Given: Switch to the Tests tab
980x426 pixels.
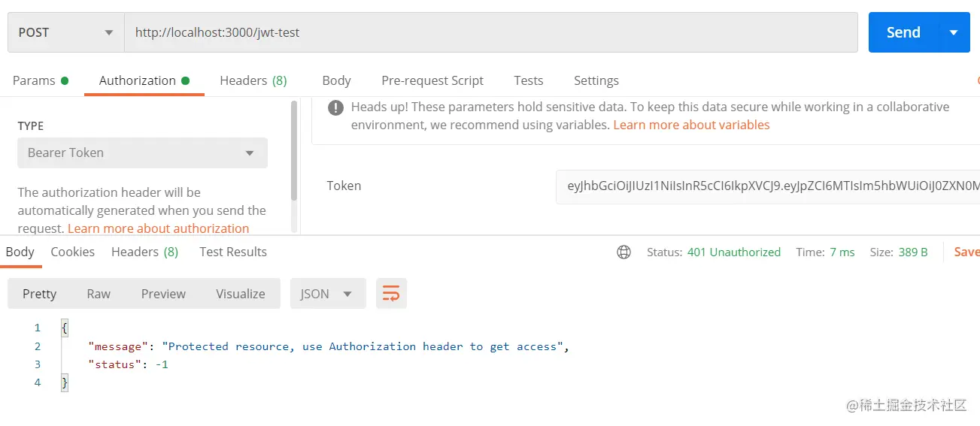Looking at the screenshot, I should click(x=528, y=80).
